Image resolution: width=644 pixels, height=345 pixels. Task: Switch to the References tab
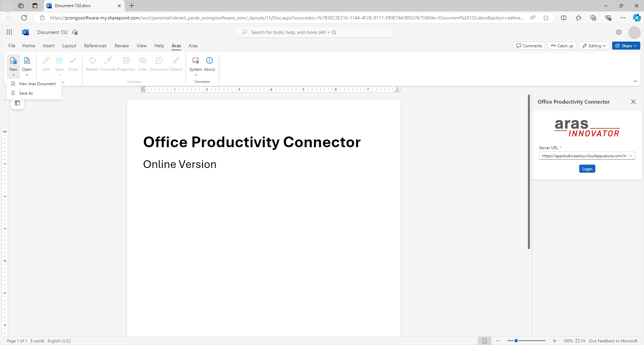click(95, 46)
